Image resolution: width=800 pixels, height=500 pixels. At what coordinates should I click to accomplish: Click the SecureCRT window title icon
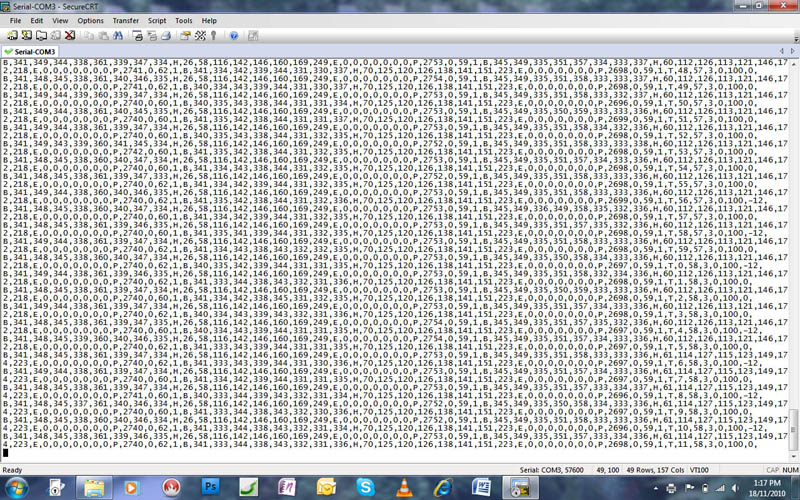tap(5, 6)
